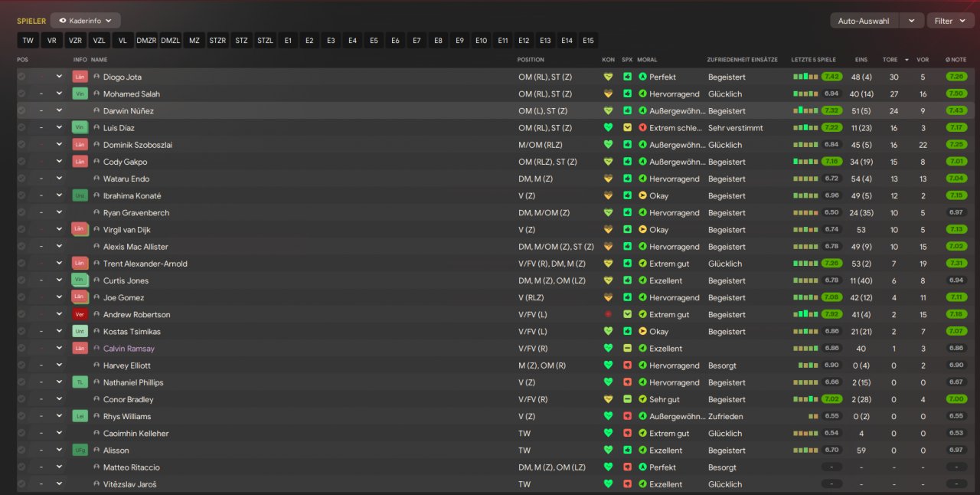Click the person icon beside Wataru Endo
This screenshot has height=495, width=980.
tap(96, 179)
